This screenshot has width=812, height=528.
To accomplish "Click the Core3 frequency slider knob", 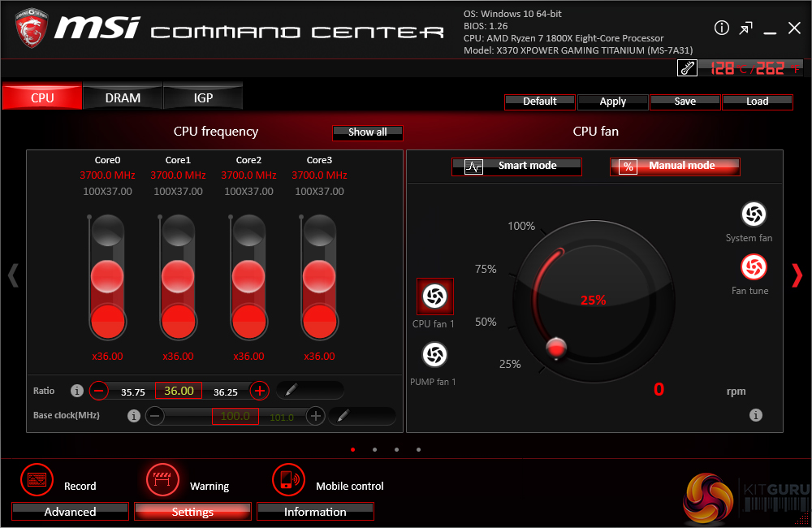I will [x=319, y=276].
